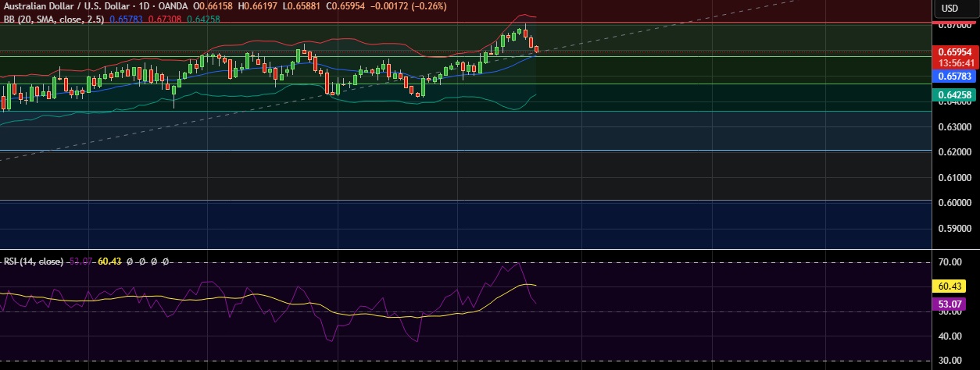
Task: Click the change value −0.00172 (−0.26%)
Action: point(408,7)
